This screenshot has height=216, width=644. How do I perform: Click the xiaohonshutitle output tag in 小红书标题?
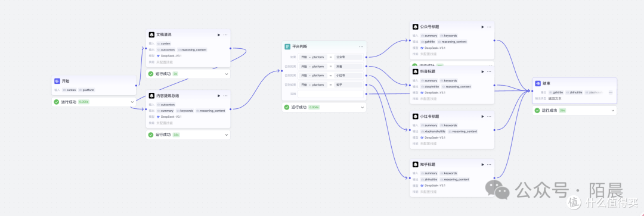pyautogui.click(x=434, y=132)
